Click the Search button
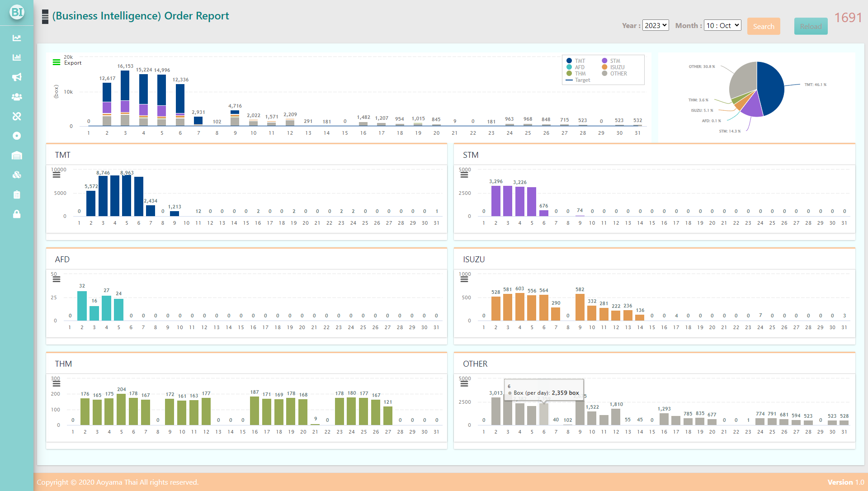This screenshot has width=868, height=491. pos(764,26)
